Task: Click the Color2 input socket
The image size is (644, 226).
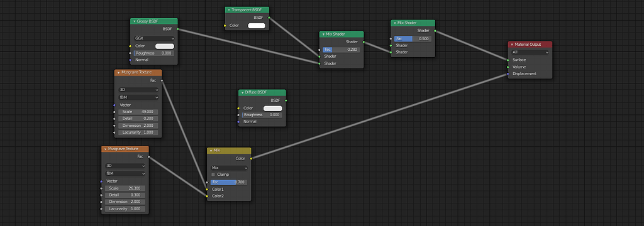Action: pyautogui.click(x=207, y=196)
